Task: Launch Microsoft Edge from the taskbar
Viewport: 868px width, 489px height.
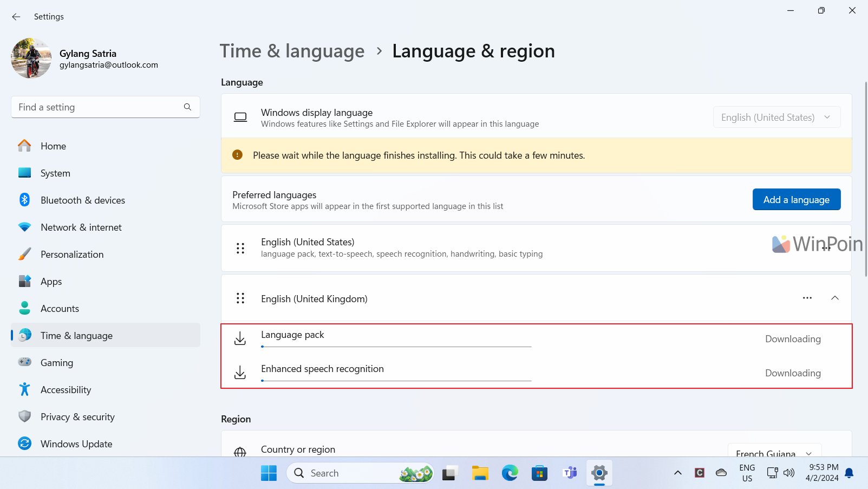Action: (x=510, y=473)
